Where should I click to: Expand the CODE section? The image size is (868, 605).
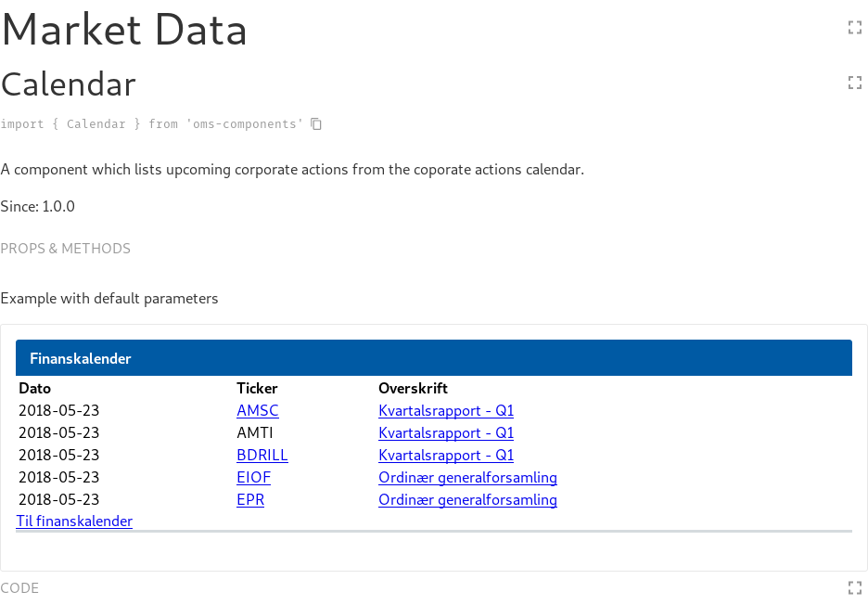19,587
